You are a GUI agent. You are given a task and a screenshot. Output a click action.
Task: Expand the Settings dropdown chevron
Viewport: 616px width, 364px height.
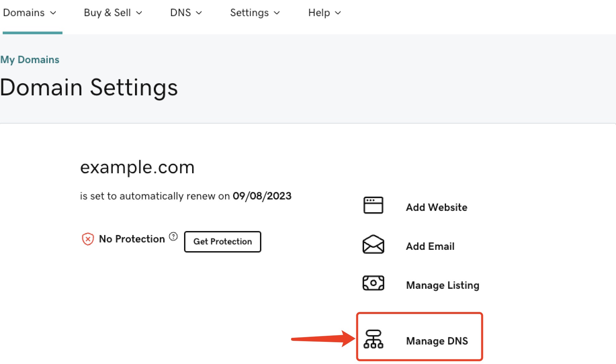(x=277, y=13)
